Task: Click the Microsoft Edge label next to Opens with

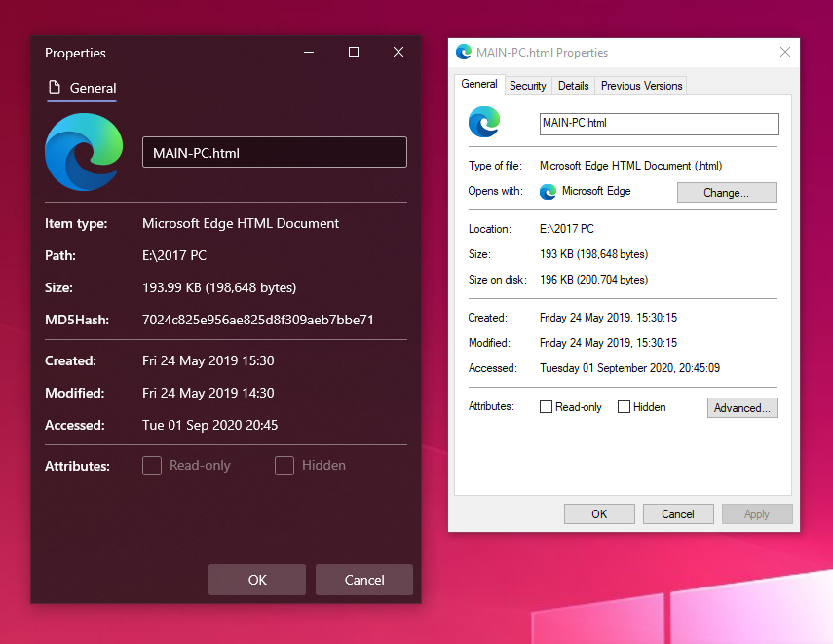Action: click(x=596, y=191)
